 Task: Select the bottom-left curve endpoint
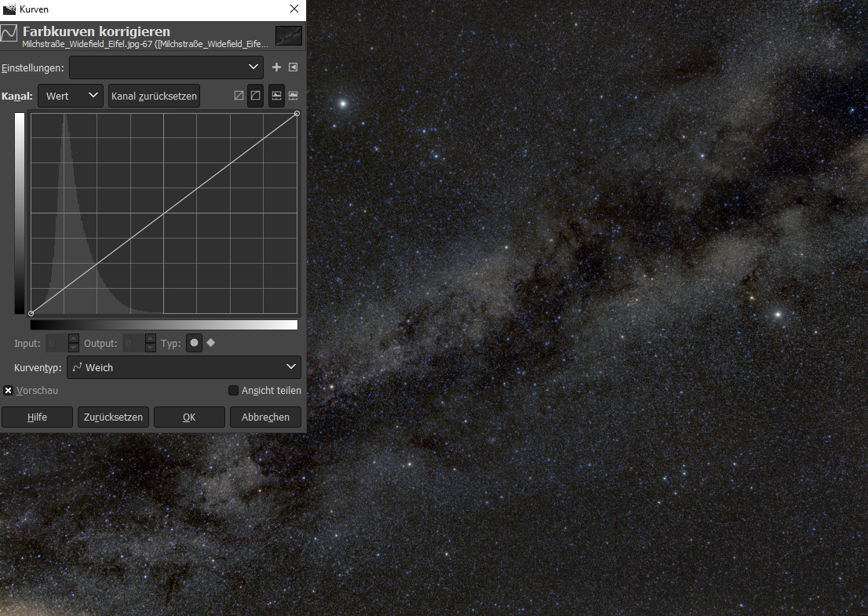[31, 314]
